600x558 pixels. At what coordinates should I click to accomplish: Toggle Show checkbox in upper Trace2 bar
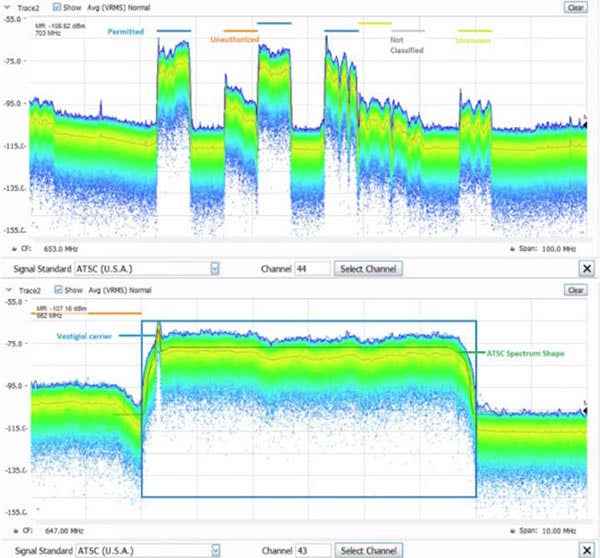pyautogui.click(x=56, y=7)
